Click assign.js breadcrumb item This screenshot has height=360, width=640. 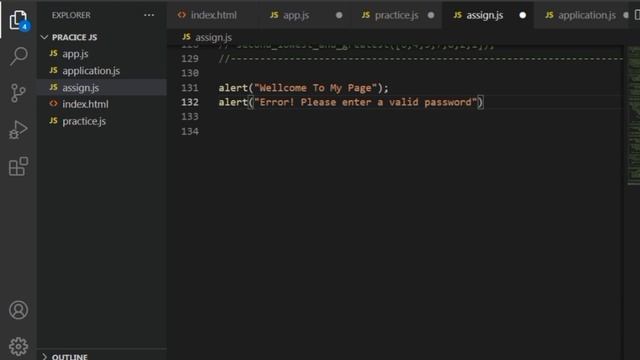[207, 37]
